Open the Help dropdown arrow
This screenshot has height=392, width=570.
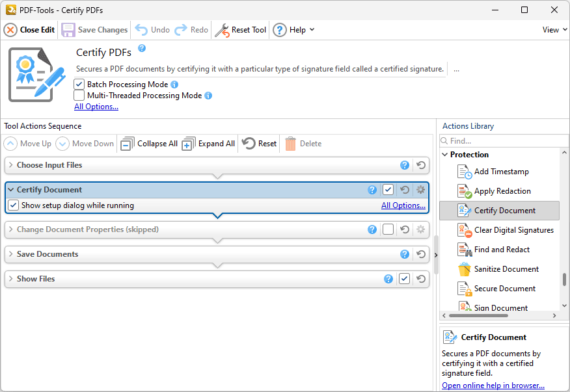(312, 30)
